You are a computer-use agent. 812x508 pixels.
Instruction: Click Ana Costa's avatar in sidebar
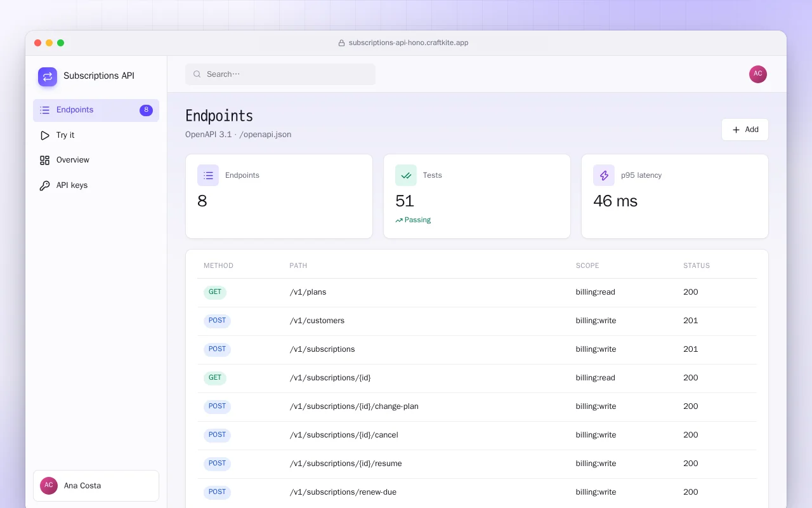click(x=49, y=486)
